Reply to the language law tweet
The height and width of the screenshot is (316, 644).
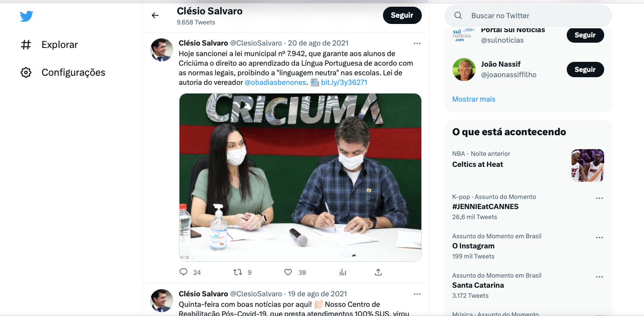click(x=183, y=272)
